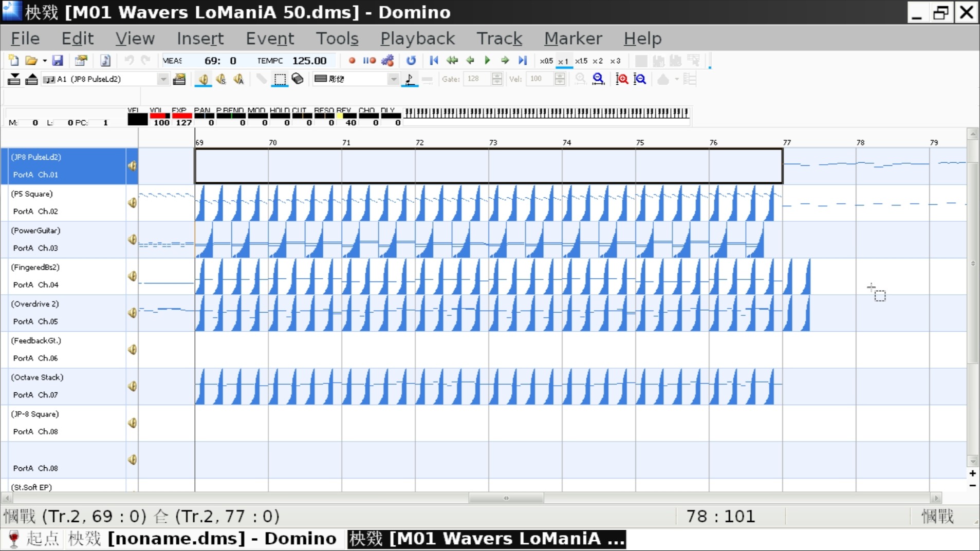Mute the Octave Stack track speaker
The width and height of the screenshot is (980, 551).
click(132, 386)
